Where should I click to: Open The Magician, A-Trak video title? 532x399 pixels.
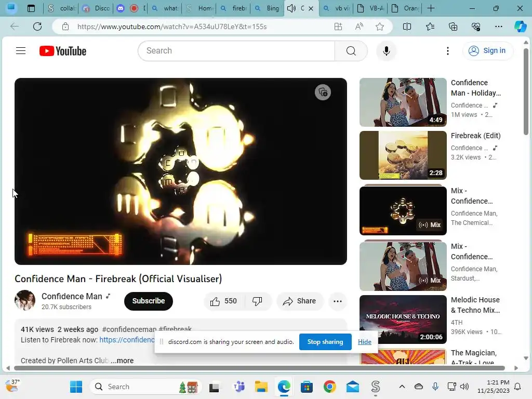click(474, 357)
